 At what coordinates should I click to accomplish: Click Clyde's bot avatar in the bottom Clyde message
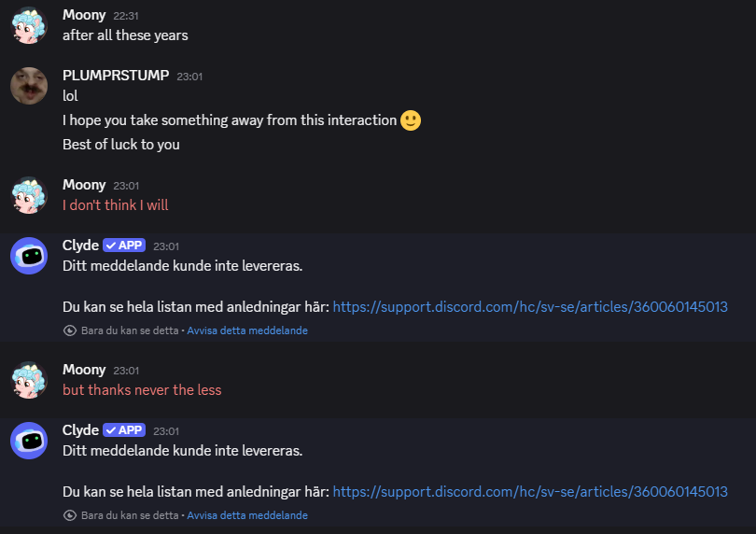(29, 440)
